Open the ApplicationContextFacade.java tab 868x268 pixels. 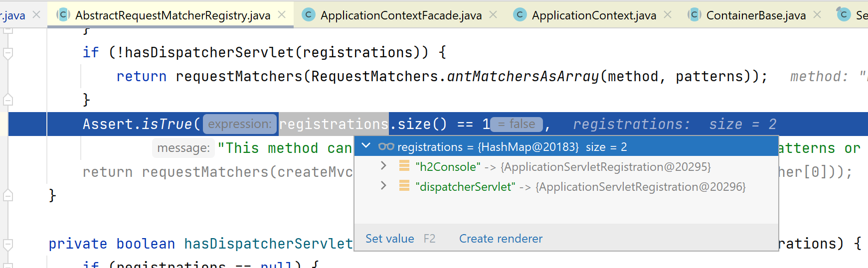(x=401, y=15)
